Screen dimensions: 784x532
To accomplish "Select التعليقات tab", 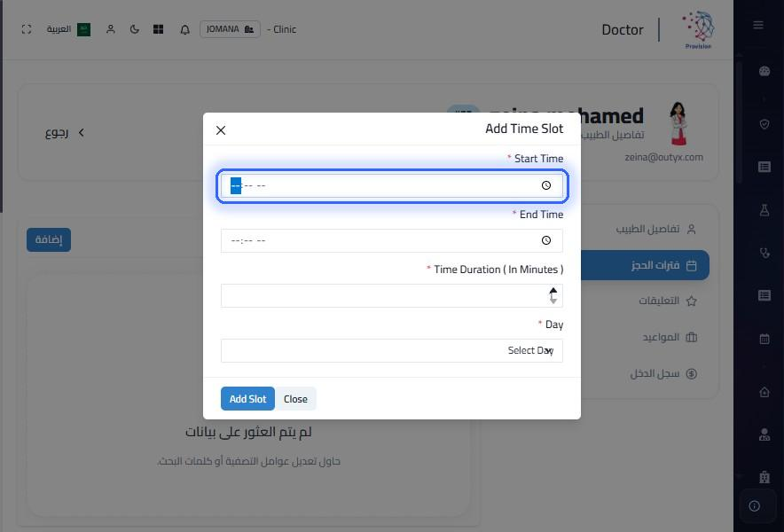I will click(667, 301).
